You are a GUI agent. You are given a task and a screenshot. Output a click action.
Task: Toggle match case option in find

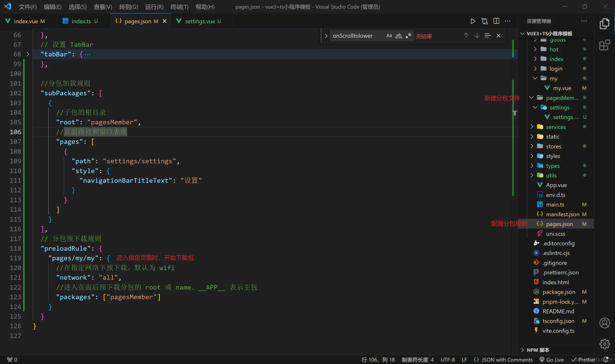click(389, 36)
